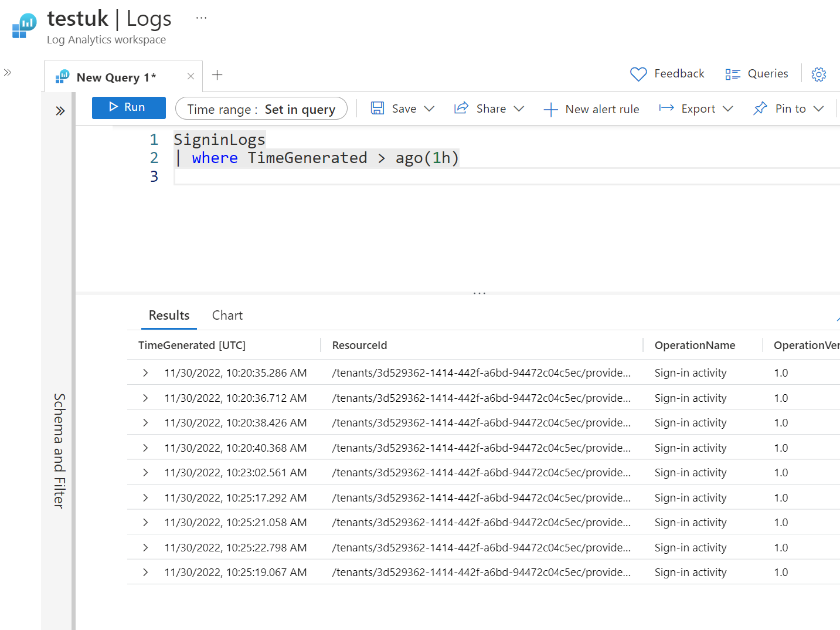Click the where TimeGenerated query line
This screenshot has height=630, width=840.
(317, 158)
